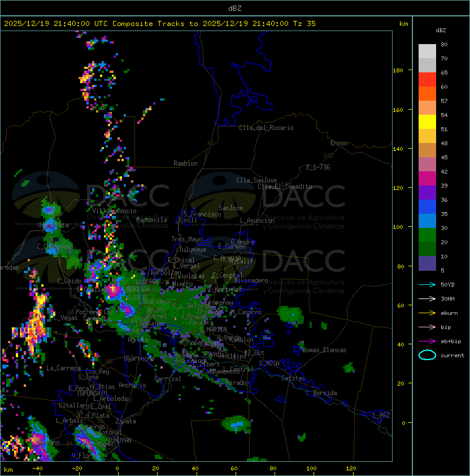The width and height of the screenshot is (470, 476).
Task: Click the 'L_Asuncion' map label
Action: (257, 220)
